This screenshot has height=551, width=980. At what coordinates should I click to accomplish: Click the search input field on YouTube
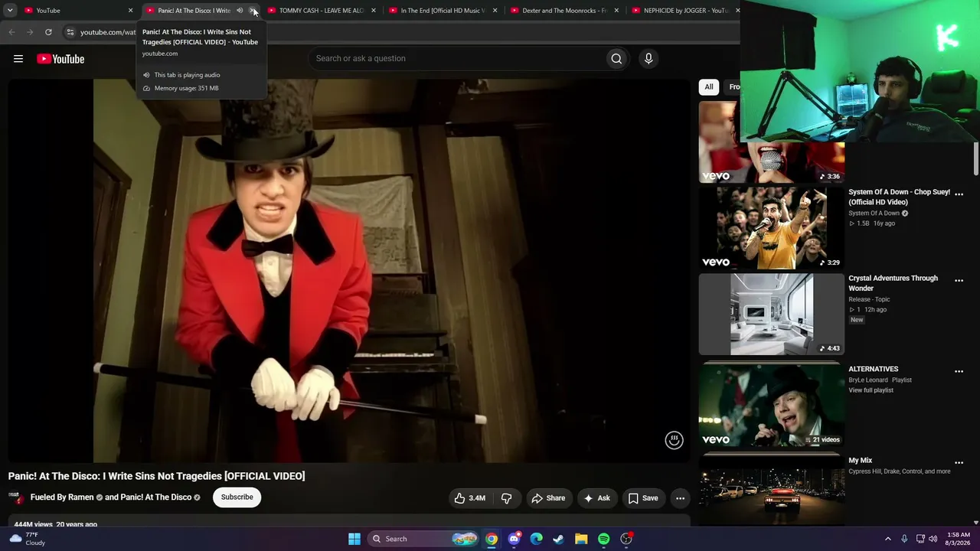[458, 59]
